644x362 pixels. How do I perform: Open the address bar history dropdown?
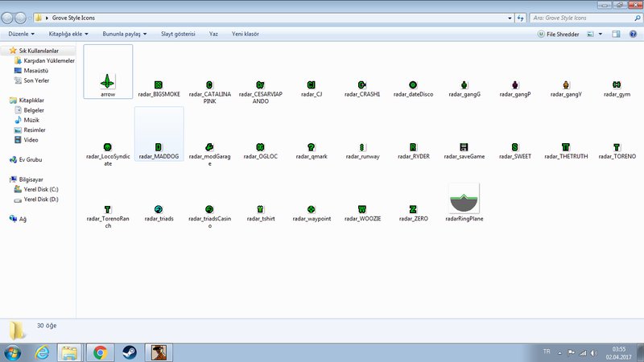point(510,18)
